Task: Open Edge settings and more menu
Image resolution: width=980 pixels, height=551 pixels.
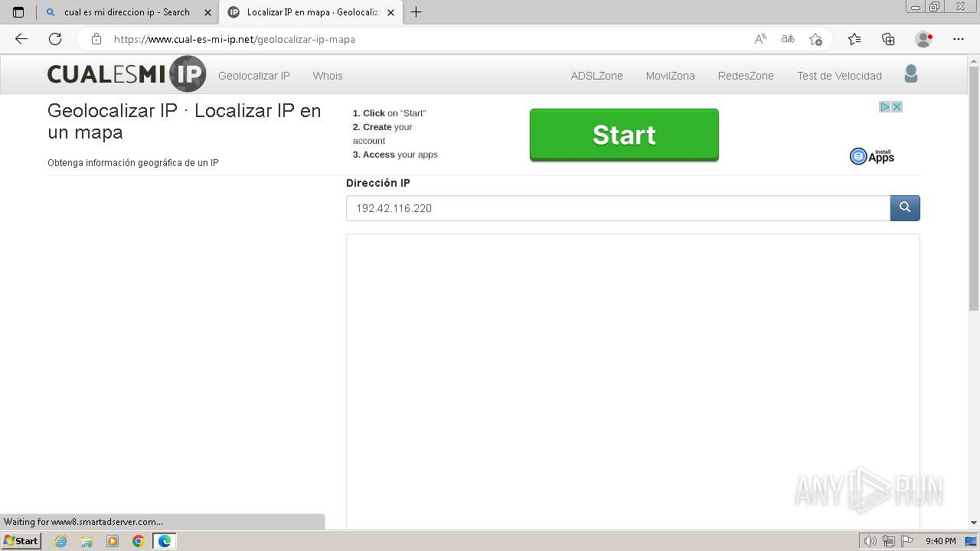Action: pyautogui.click(x=959, y=39)
